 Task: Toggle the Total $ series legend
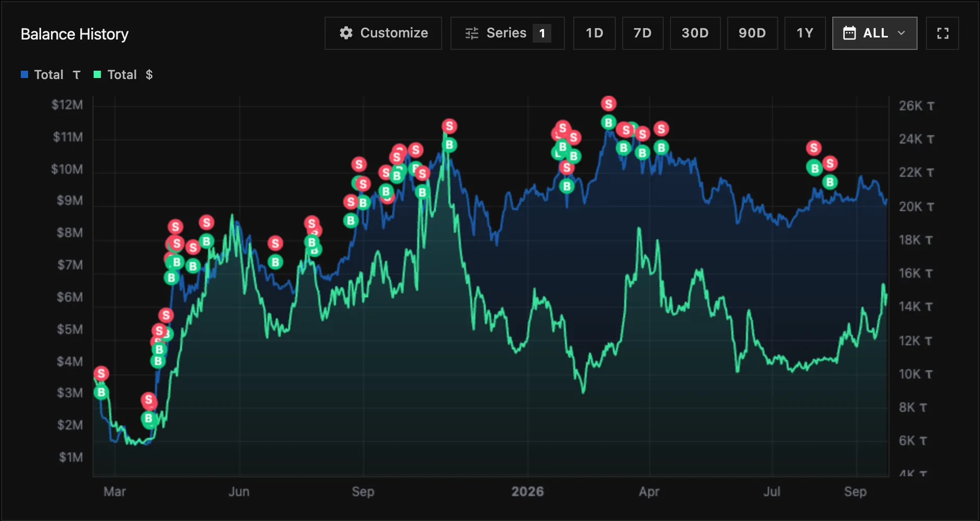pos(123,75)
